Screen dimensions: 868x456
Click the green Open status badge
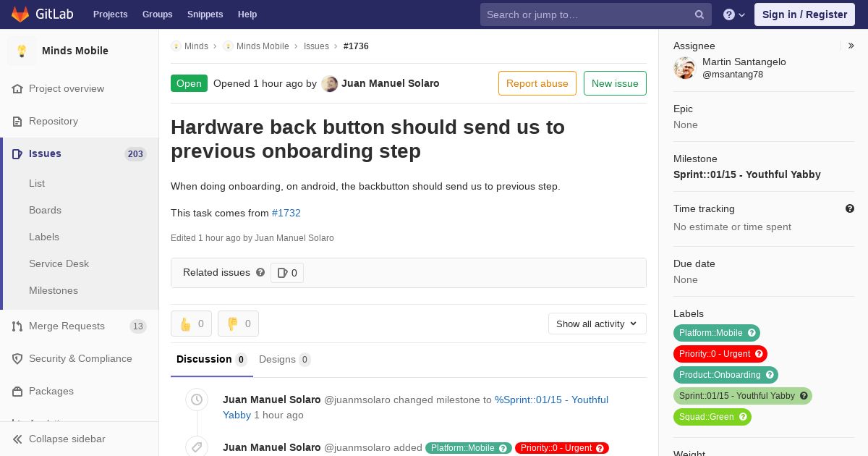click(x=189, y=83)
